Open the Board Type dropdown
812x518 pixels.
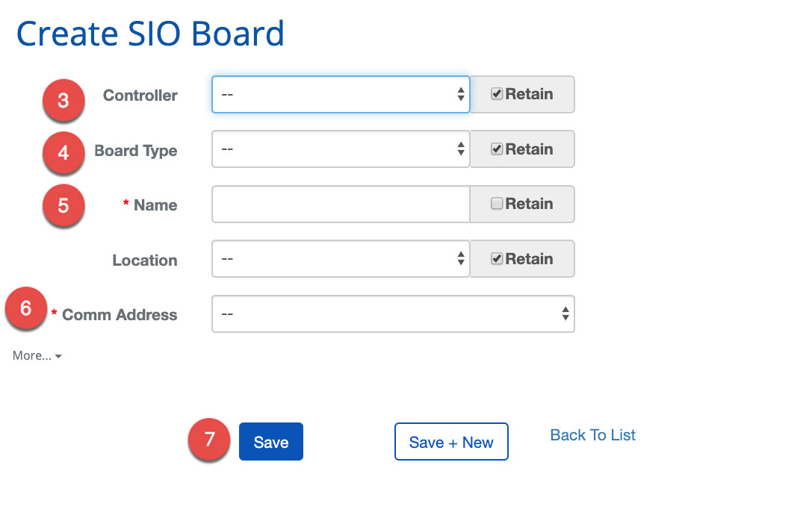[x=340, y=149]
